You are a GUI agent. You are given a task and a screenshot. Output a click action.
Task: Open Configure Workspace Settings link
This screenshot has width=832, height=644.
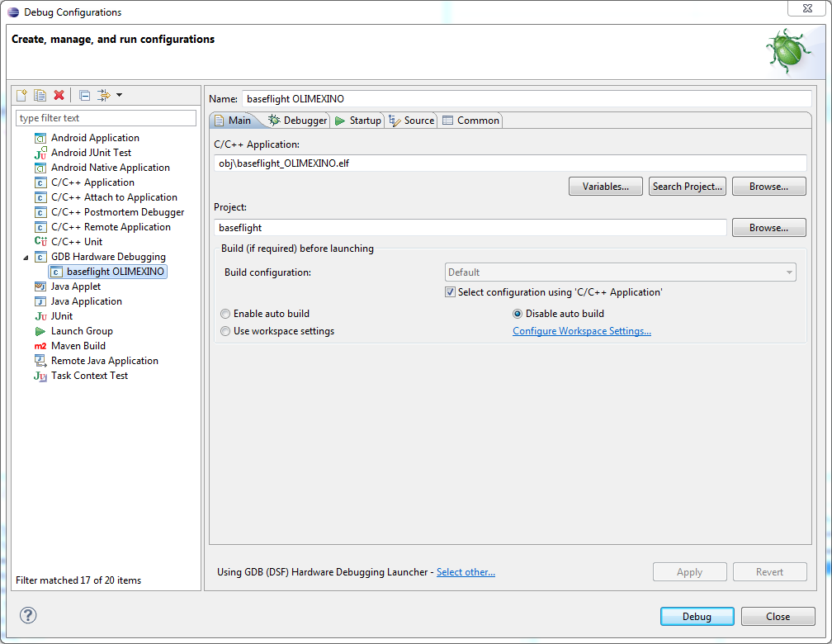click(x=581, y=331)
